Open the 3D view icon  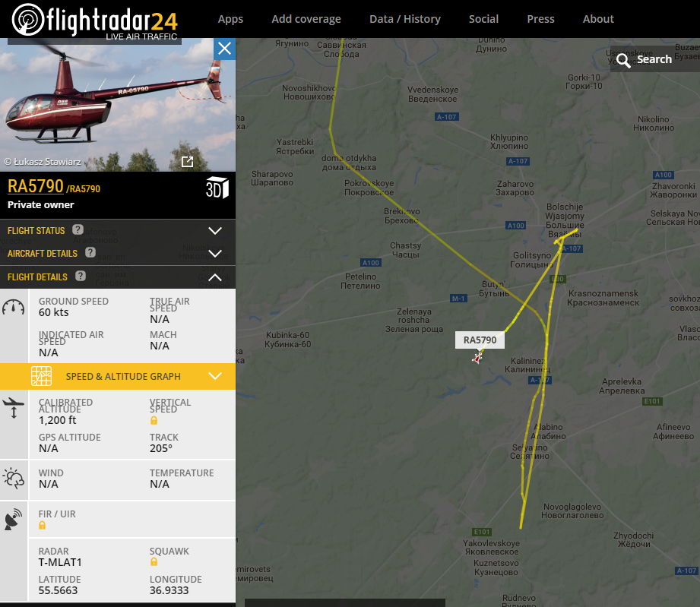click(217, 188)
